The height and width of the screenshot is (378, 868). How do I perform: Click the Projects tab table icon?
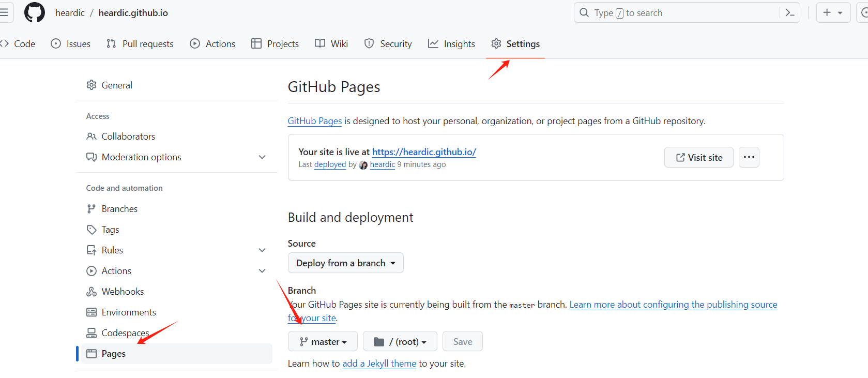(x=256, y=43)
